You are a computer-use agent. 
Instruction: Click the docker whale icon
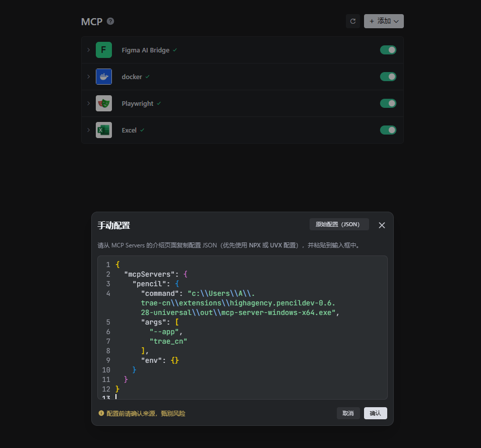tap(103, 77)
